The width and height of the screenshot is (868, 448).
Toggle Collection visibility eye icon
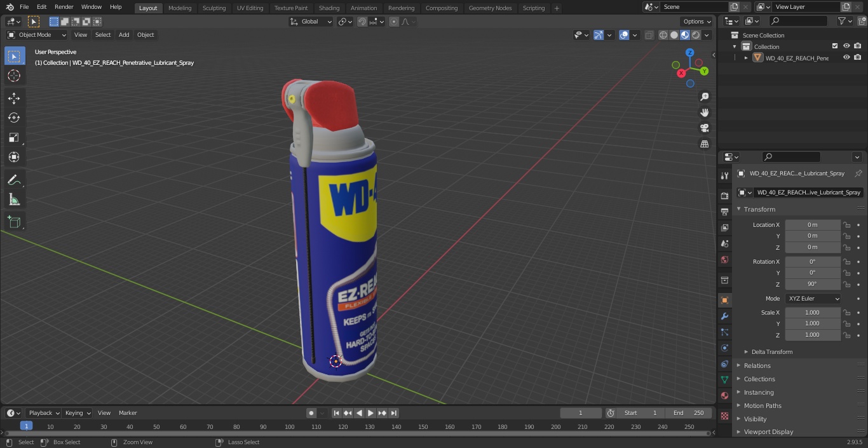846,46
